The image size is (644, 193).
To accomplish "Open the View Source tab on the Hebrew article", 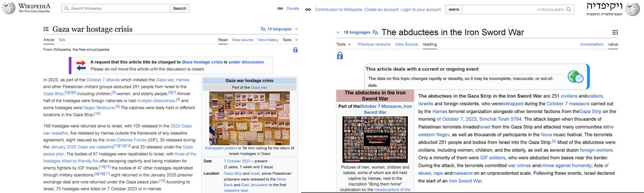I will click(407, 44).
